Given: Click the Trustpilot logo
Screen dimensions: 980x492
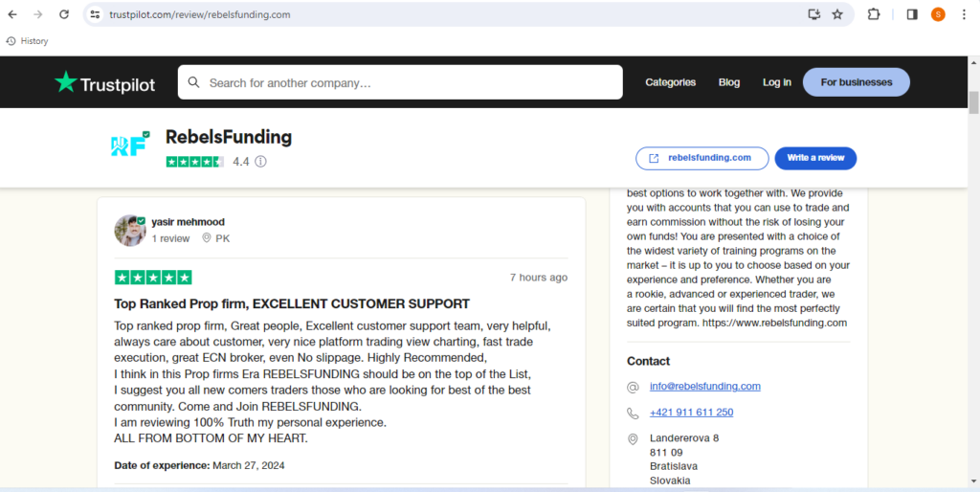Looking at the screenshot, I should [104, 82].
